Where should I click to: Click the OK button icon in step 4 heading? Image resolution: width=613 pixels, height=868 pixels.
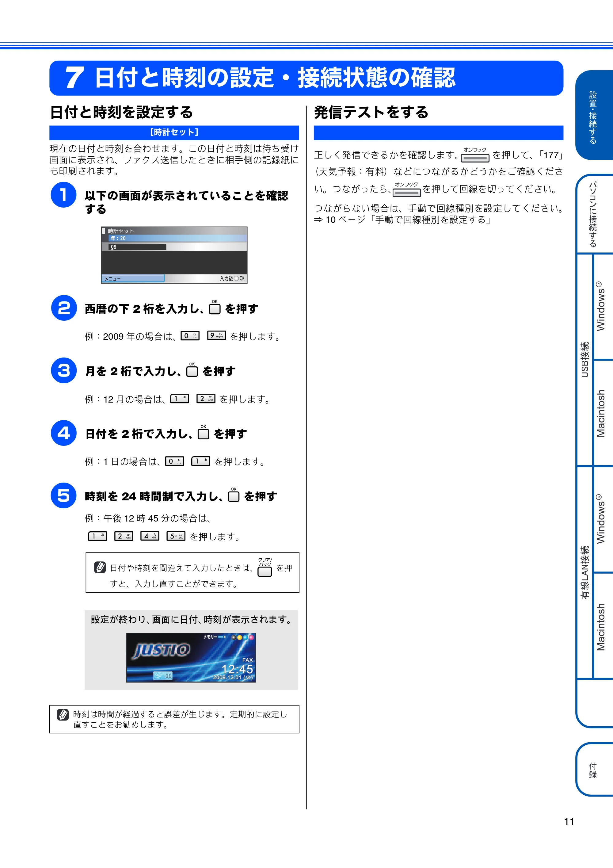pos(203,433)
